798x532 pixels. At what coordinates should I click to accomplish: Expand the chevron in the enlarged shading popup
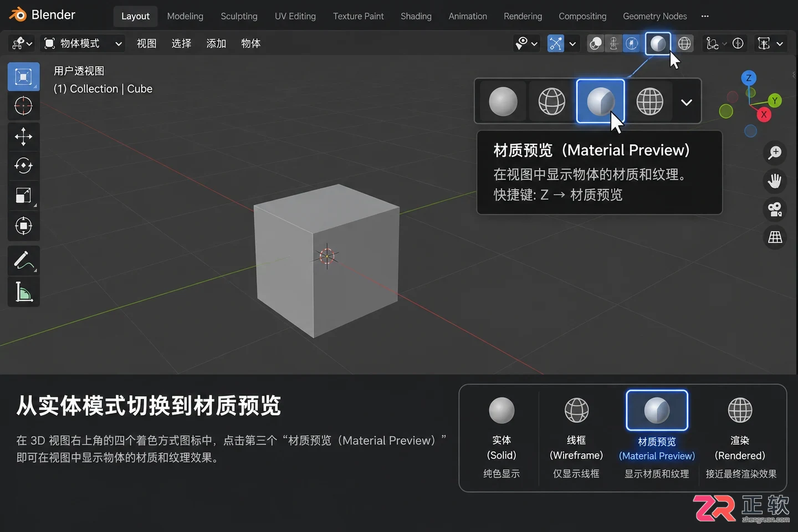click(687, 102)
